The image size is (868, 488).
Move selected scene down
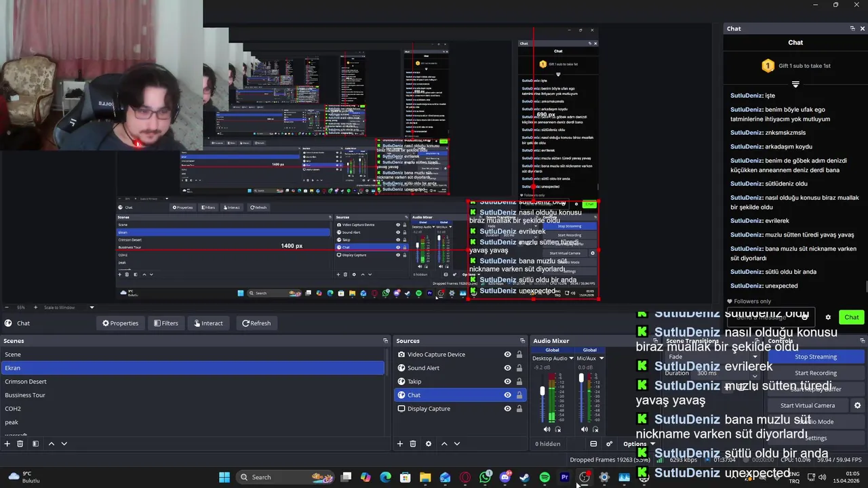coord(64,444)
